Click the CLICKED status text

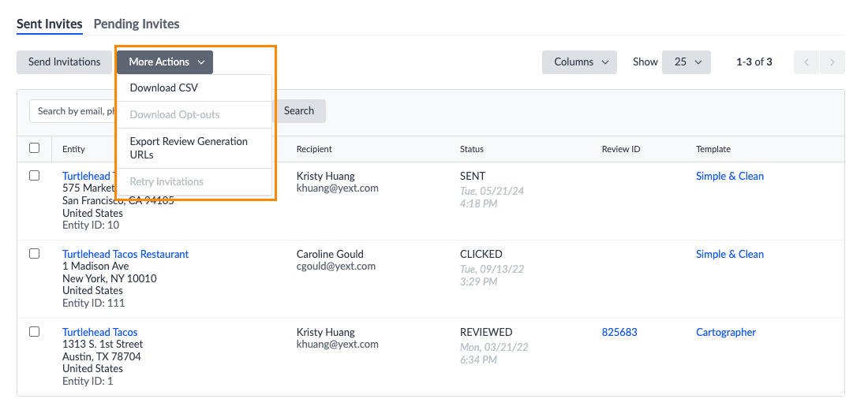click(x=481, y=254)
